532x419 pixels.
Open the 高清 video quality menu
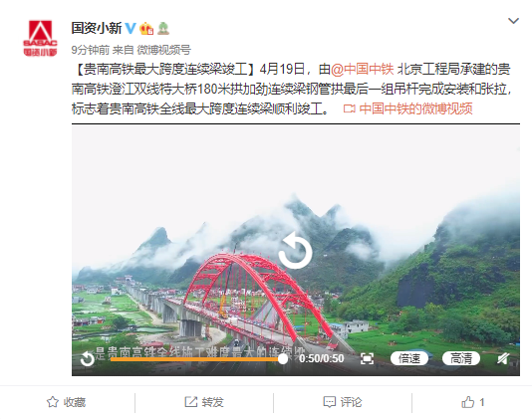[461, 358]
